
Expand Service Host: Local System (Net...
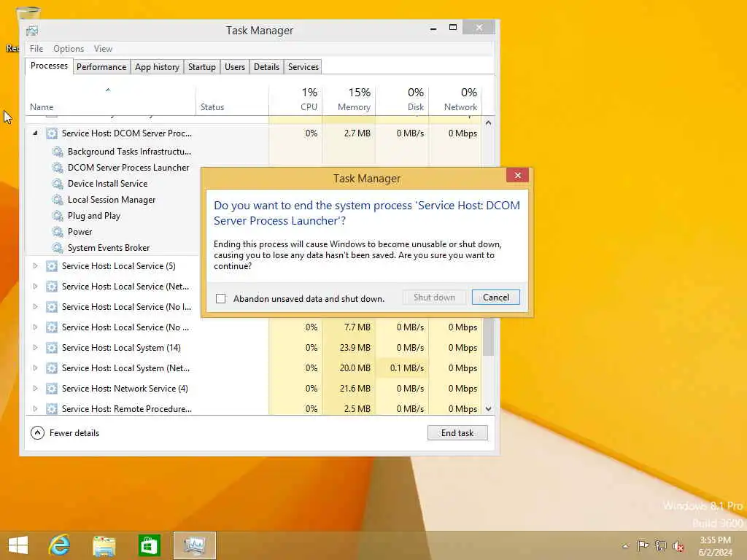pos(35,368)
